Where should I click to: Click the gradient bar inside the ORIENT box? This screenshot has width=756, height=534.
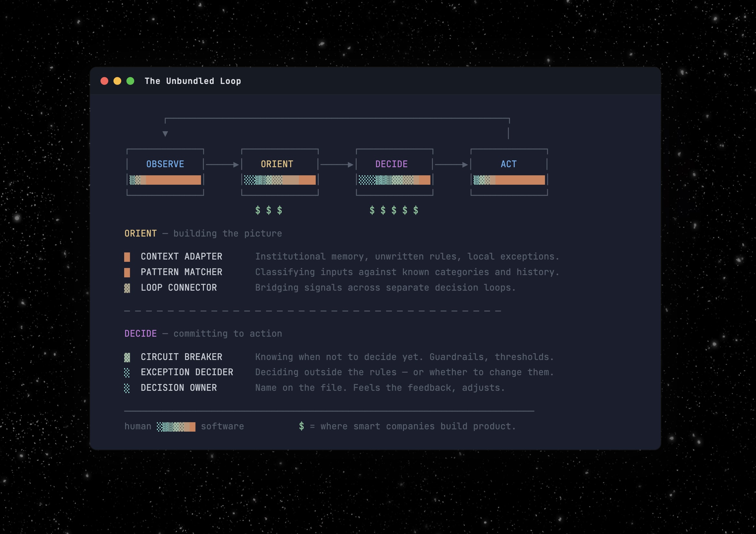coord(279,180)
